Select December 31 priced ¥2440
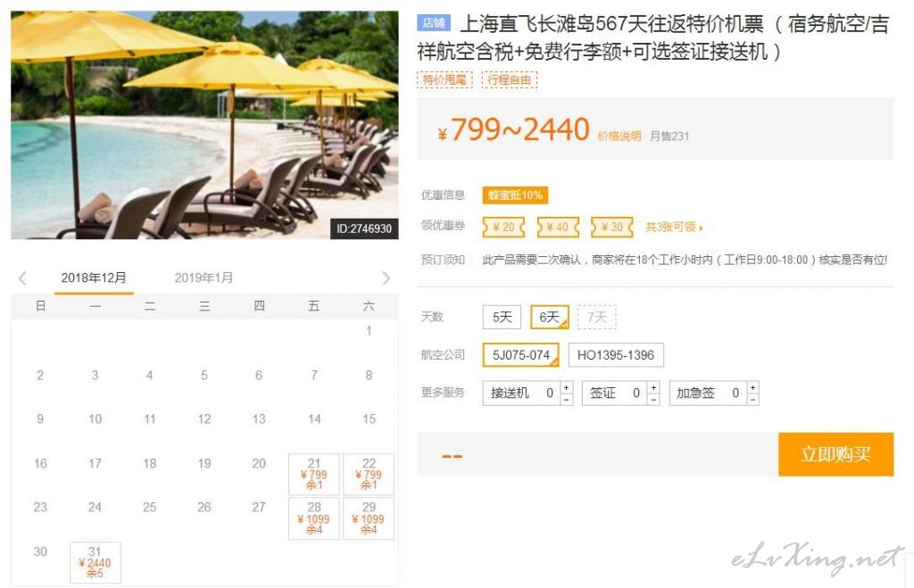 (x=95, y=562)
